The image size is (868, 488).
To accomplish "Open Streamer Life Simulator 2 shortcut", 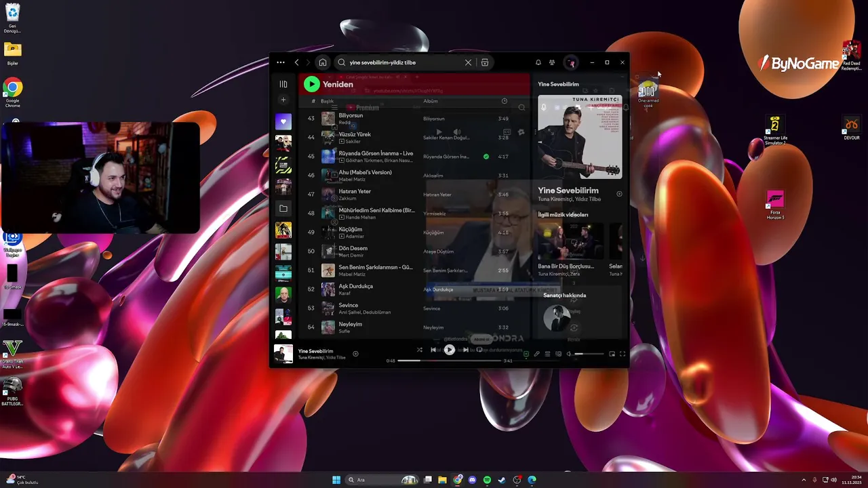I will [775, 130].
